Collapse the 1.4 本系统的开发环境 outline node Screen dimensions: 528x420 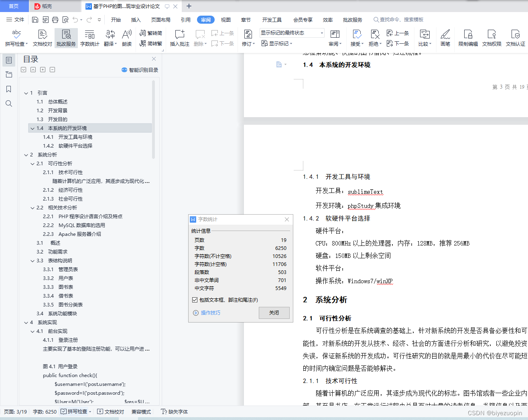pyautogui.click(x=32, y=128)
